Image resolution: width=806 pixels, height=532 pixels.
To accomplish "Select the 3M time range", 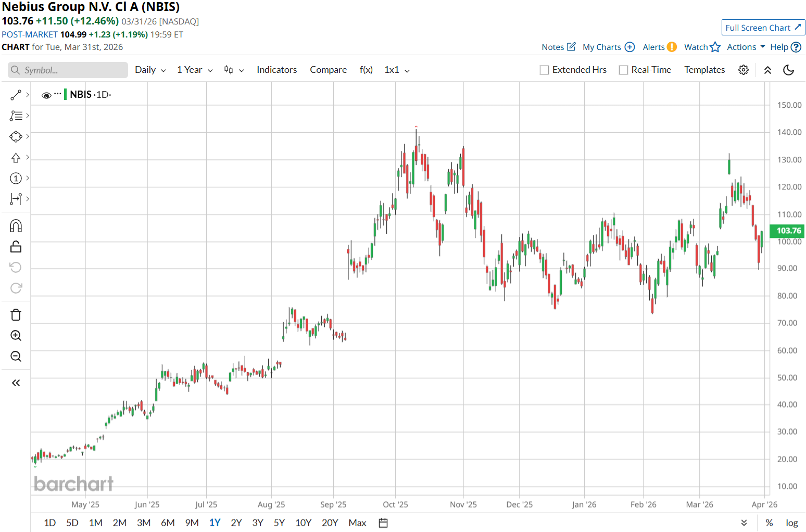I will point(144,523).
